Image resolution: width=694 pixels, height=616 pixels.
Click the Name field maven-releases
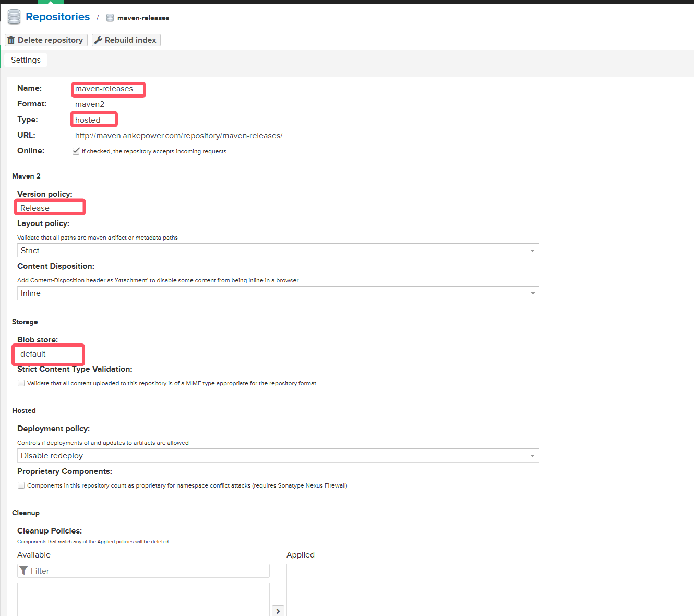108,89
